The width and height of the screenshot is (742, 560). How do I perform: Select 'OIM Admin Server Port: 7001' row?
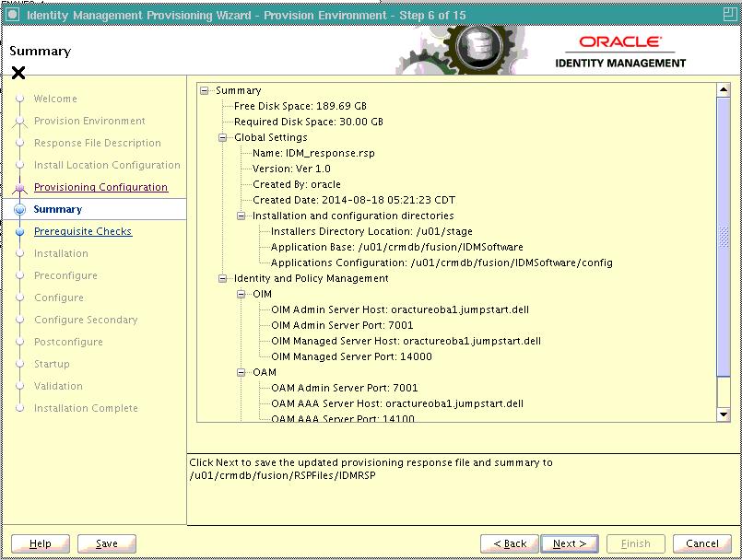pyautogui.click(x=342, y=325)
